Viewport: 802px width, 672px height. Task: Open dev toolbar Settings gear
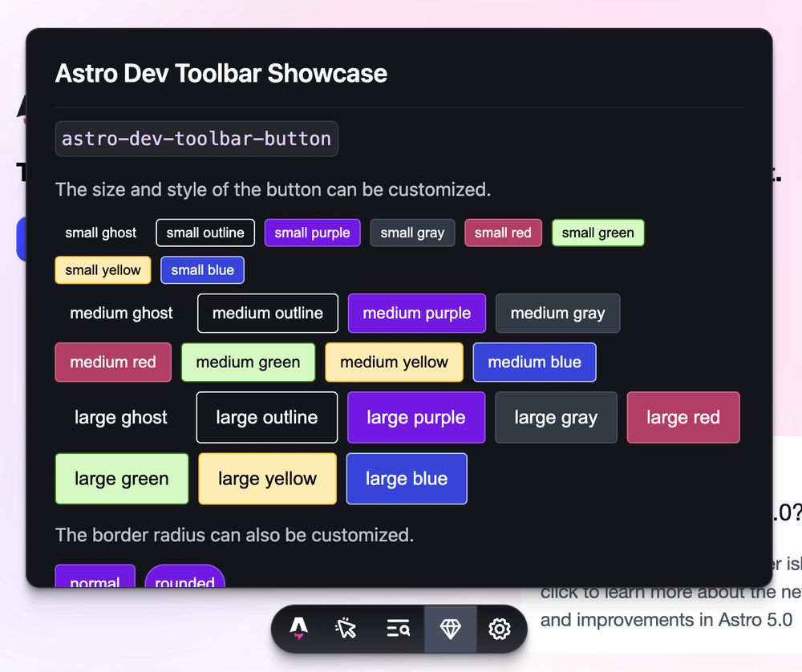pos(499,629)
